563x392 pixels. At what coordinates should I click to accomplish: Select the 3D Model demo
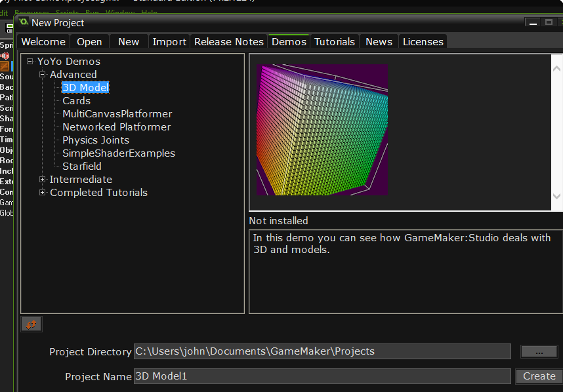point(85,87)
